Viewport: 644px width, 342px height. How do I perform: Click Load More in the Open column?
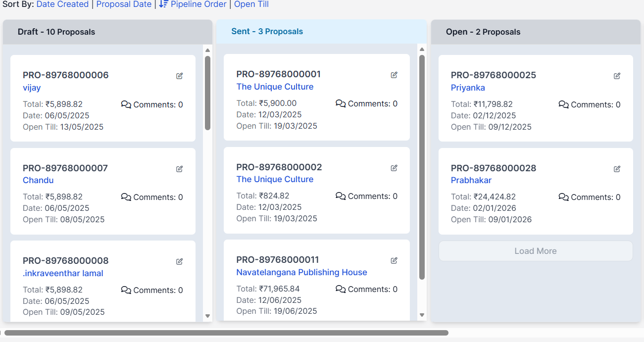(x=535, y=251)
